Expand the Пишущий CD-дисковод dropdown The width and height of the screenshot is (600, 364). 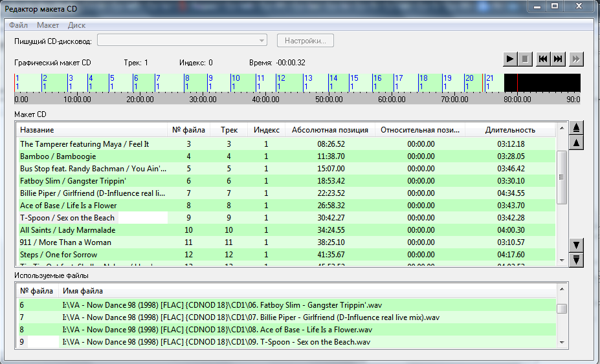click(x=261, y=41)
